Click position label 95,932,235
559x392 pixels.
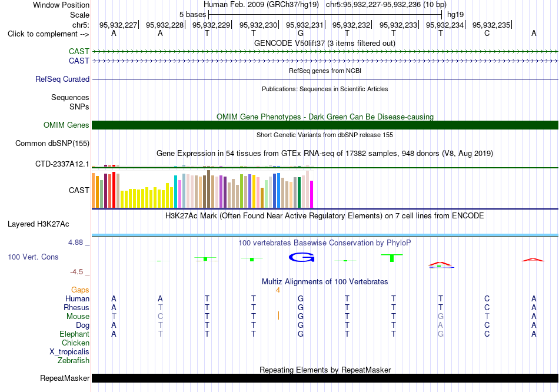point(491,25)
